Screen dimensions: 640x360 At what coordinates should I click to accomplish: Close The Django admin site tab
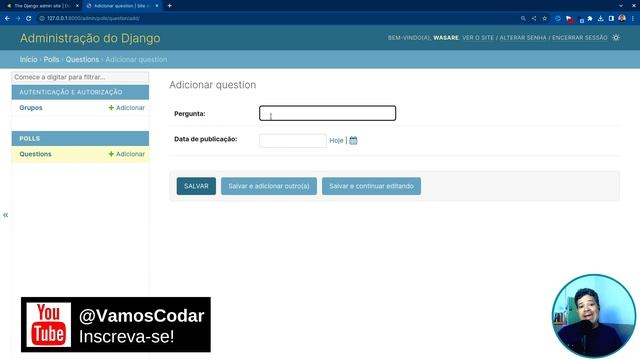point(77,6)
